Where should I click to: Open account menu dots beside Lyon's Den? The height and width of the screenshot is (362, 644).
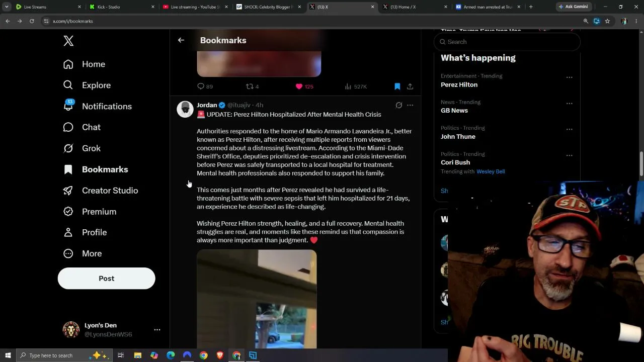[157, 330]
